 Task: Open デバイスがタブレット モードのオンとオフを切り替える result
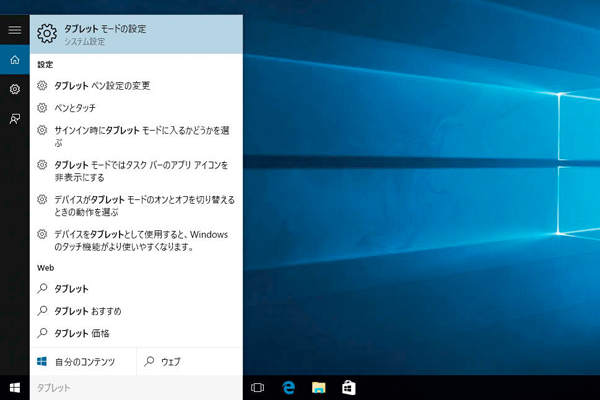click(136, 206)
